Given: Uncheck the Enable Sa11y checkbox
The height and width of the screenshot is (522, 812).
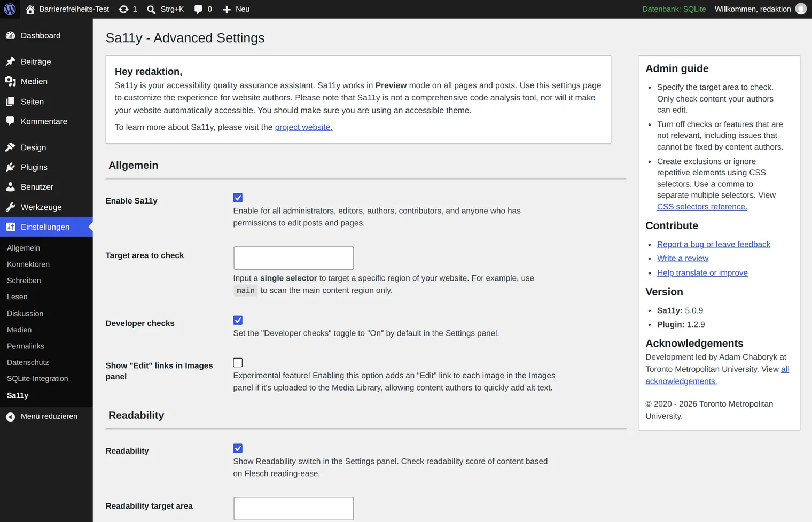Looking at the screenshot, I should click(238, 198).
